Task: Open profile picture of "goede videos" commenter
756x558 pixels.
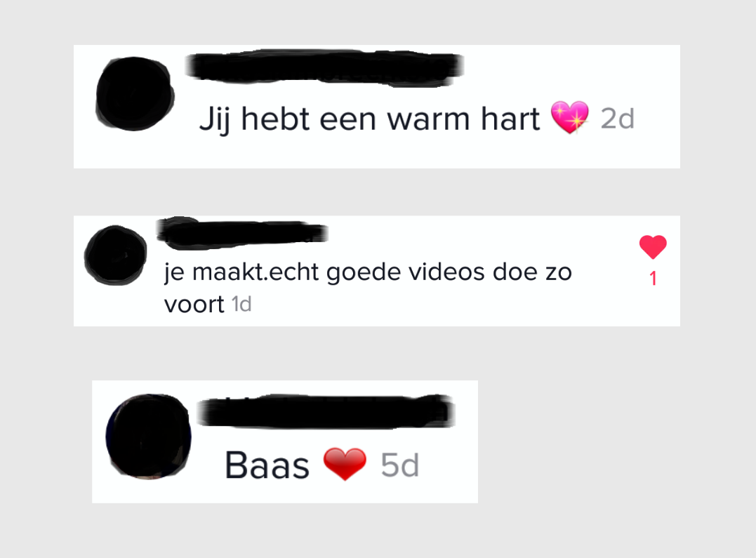Action: (x=116, y=255)
